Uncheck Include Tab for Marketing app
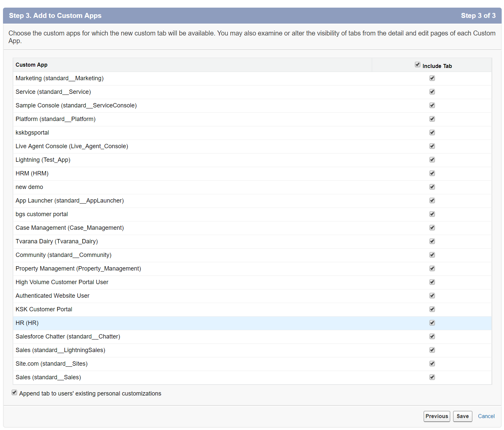504x430 pixels. (x=432, y=78)
